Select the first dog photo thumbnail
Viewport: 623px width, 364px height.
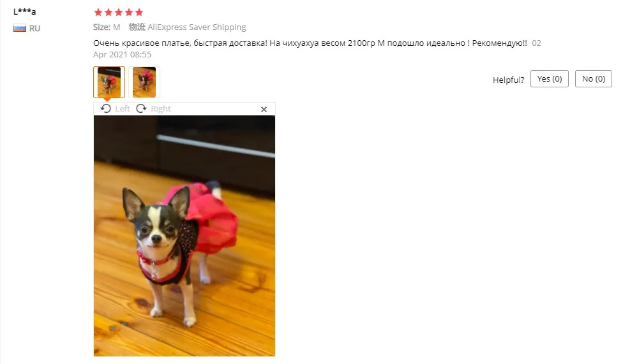coord(109,82)
